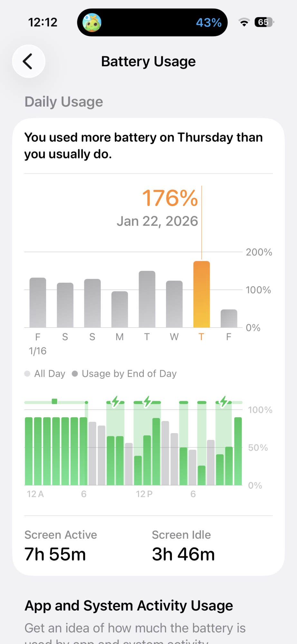Tap the blue 43% Dynamic Island readout

pyautogui.click(x=209, y=23)
